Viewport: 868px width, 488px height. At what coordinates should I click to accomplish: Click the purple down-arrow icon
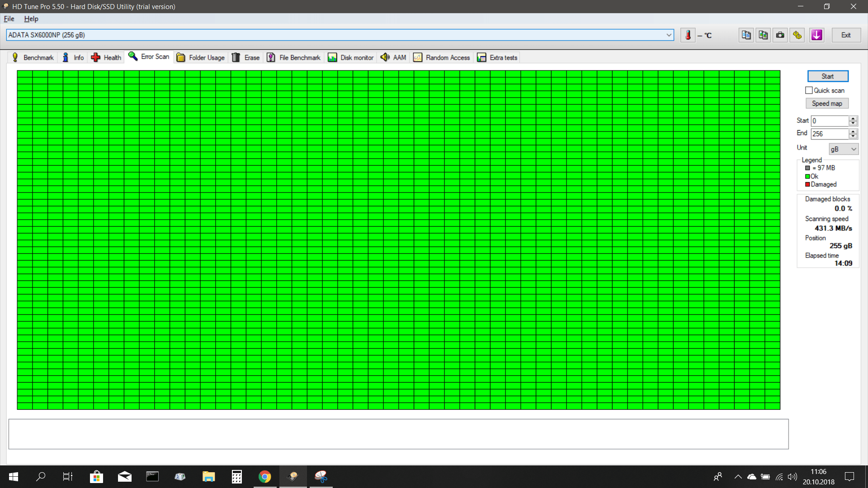pyautogui.click(x=816, y=35)
